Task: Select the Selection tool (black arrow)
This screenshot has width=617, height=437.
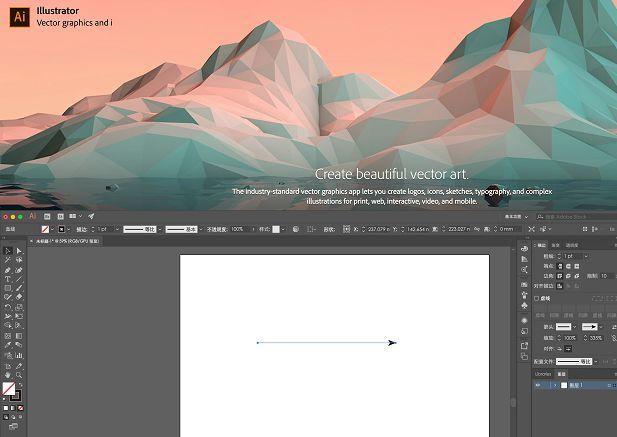Action: point(7,251)
